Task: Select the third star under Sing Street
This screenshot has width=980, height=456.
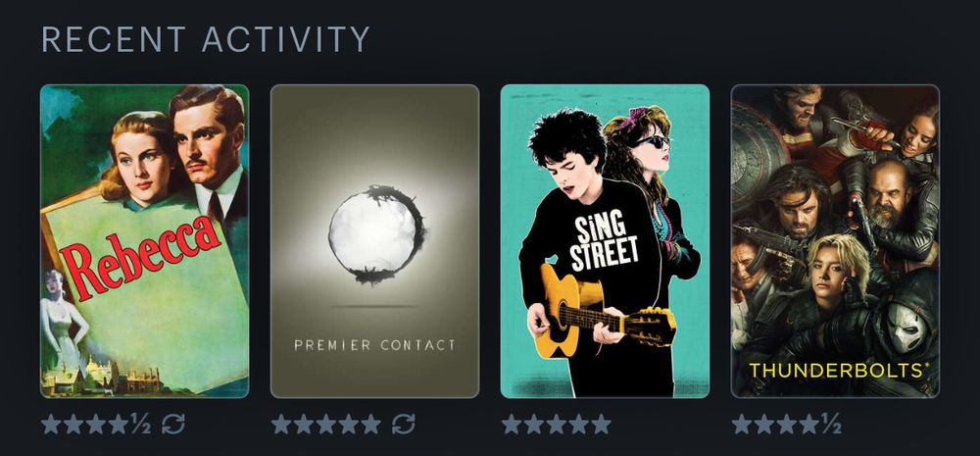Action: 557,424
